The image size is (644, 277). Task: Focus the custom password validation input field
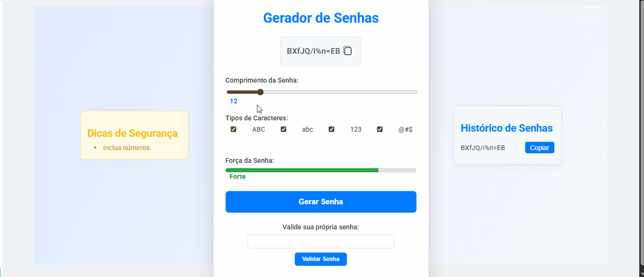tap(321, 242)
